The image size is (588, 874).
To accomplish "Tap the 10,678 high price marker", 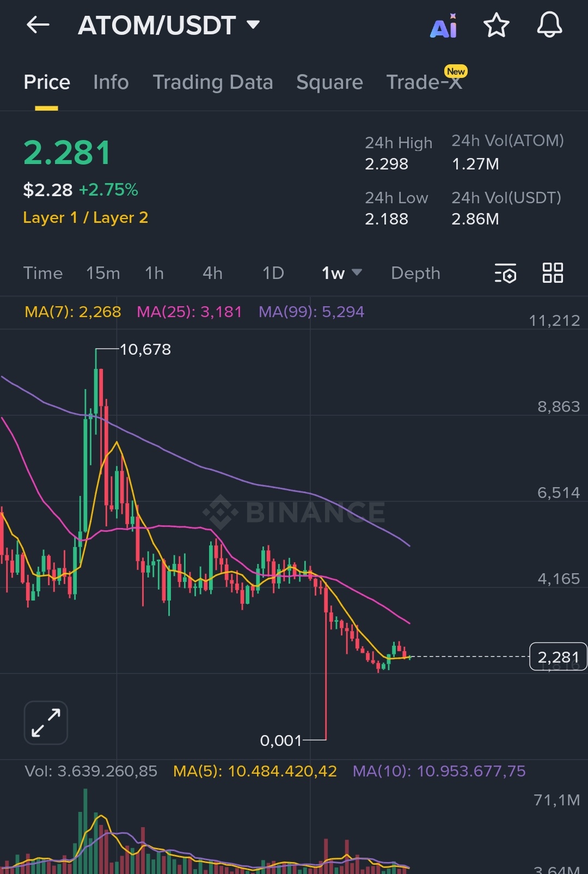I will tap(145, 349).
